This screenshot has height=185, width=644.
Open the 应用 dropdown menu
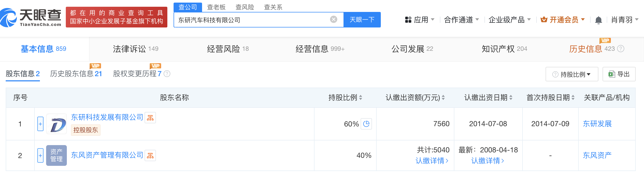click(x=420, y=20)
